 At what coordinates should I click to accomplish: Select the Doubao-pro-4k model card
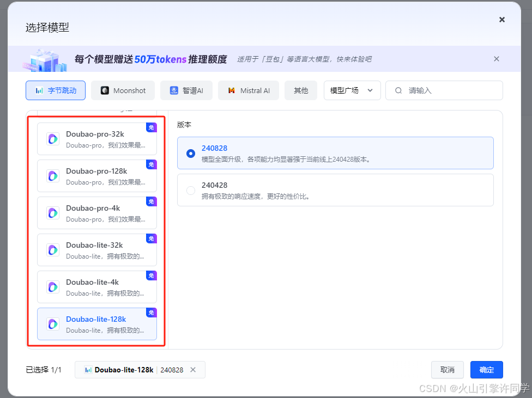pyautogui.click(x=97, y=213)
